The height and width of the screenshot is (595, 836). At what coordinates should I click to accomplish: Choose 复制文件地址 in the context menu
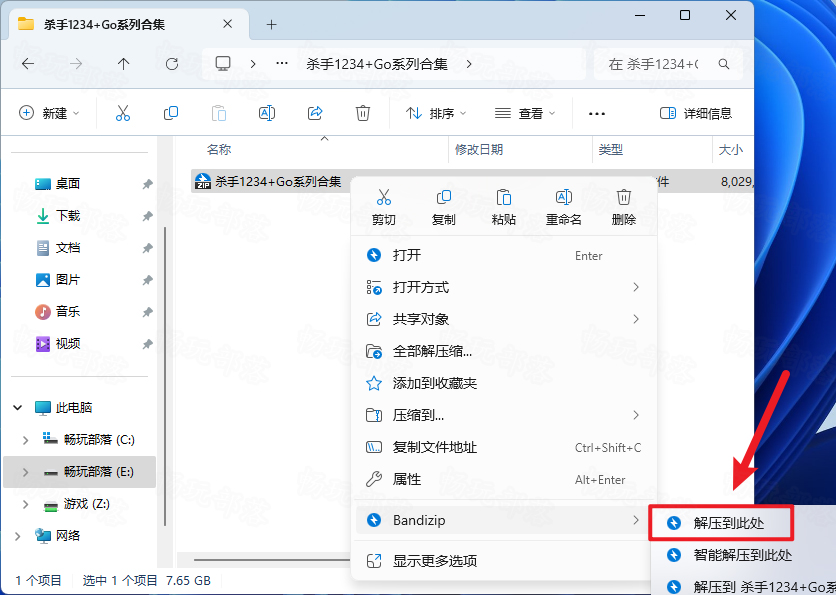pyautogui.click(x=503, y=447)
